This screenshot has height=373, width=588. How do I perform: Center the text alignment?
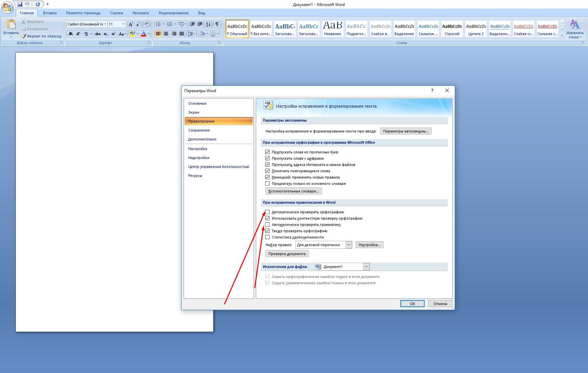[166, 34]
